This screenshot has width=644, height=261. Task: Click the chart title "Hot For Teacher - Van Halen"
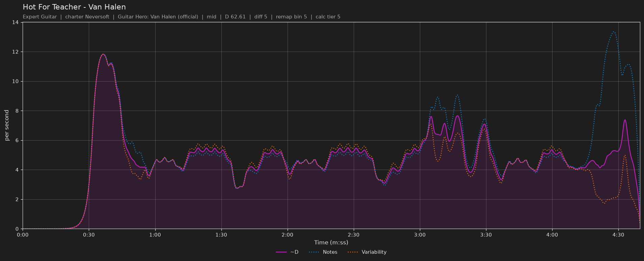pos(74,7)
